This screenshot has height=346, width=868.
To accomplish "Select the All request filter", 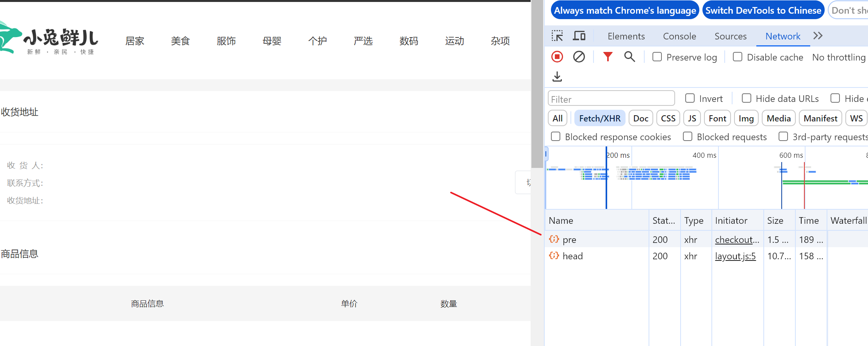I will [558, 118].
